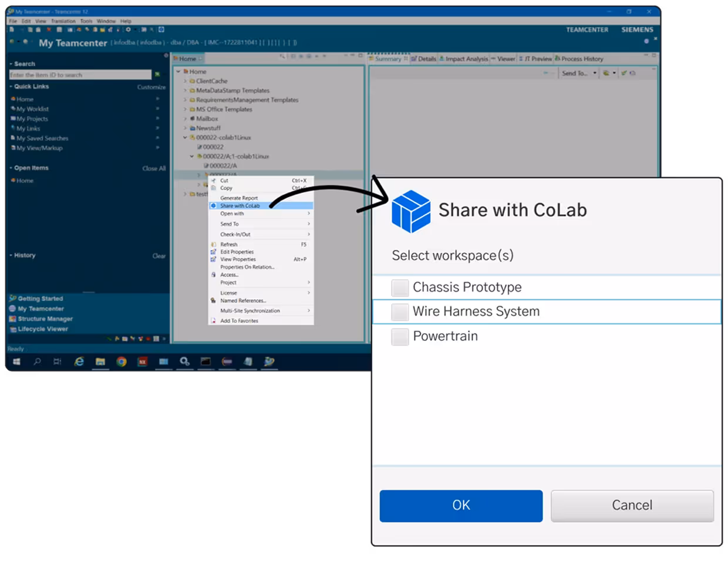Open My Projects quick link
The height and width of the screenshot is (562, 728).
coord(32,119)
